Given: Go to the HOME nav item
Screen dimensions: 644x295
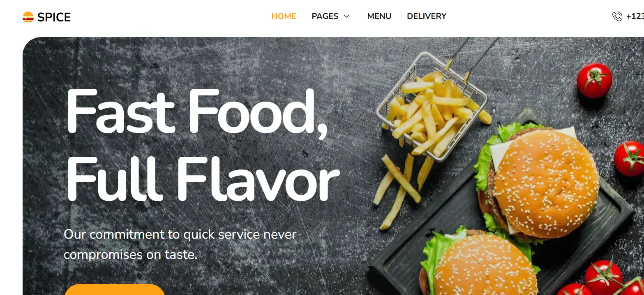Looking at the screenshot, I should (284, 16).
